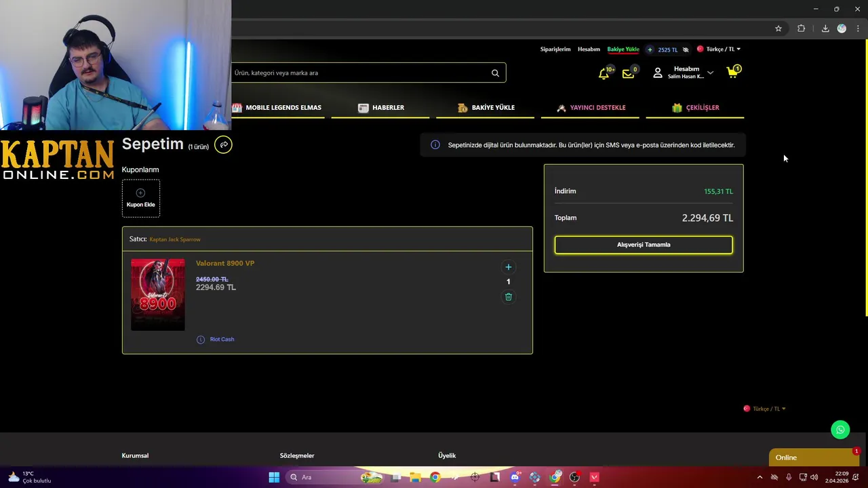Image resolution: width=868 pixels, height=488 pixels.
Task: Open Chrome three-dot menu
Action: [x=858, y=28]
